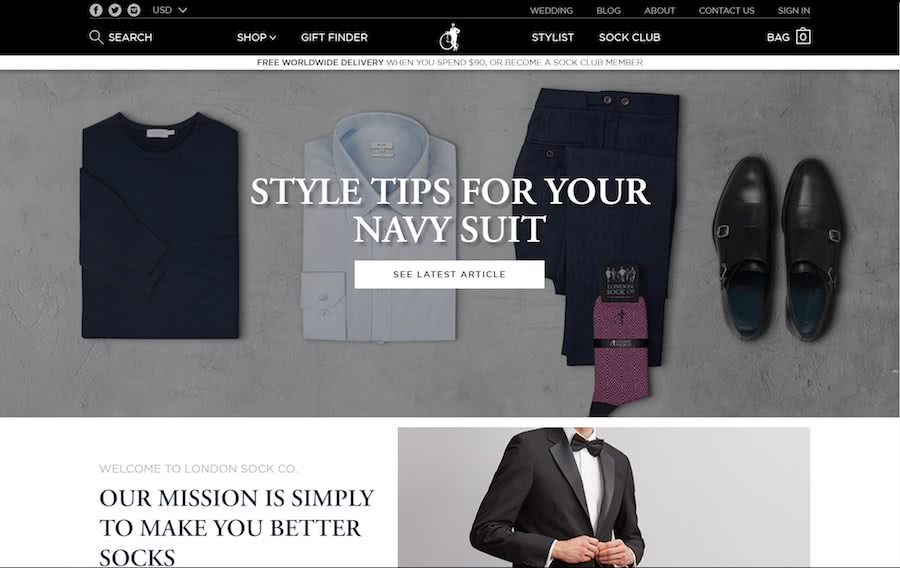Open the GIFT FINDER menu item
900x568 pixels.
(334, 37)
